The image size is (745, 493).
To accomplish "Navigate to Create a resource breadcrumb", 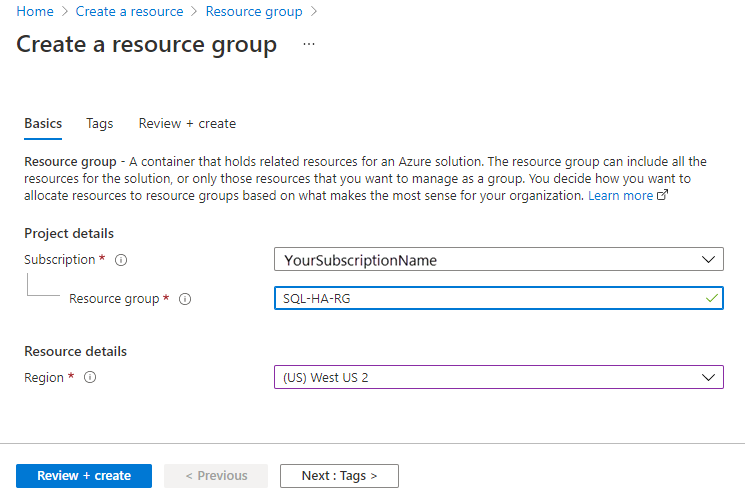I will click(130, 12).
